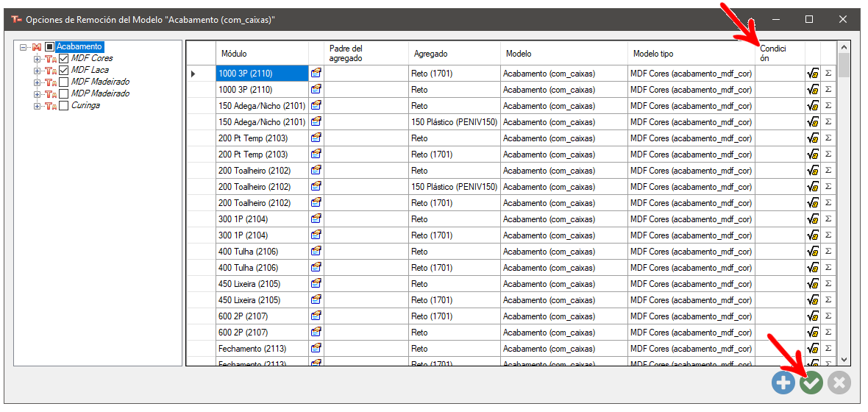Click sigma icon for 450 Lixeira row with Reto (1701)

click(x=828, y=300)
